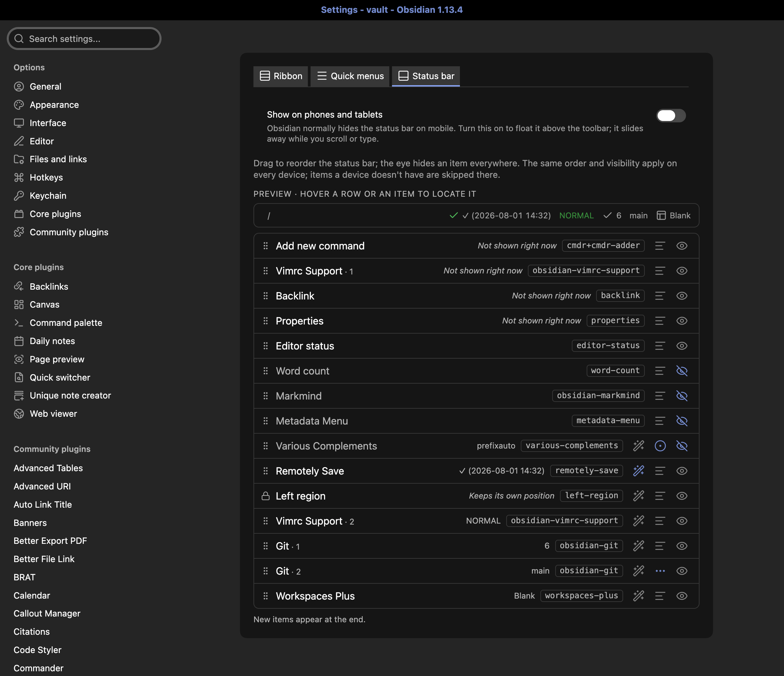Open alignment menu for Backlink row
This screenshot has width=784, height=676.
pyautogui.click(x=660, y=296)
